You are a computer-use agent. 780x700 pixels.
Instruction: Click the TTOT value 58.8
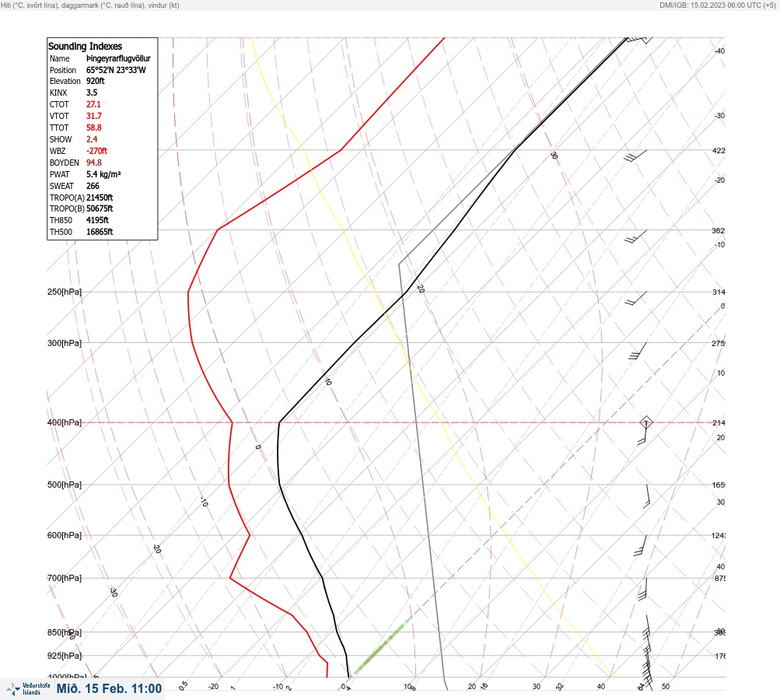pyautogui.click(x=94, y=128)
